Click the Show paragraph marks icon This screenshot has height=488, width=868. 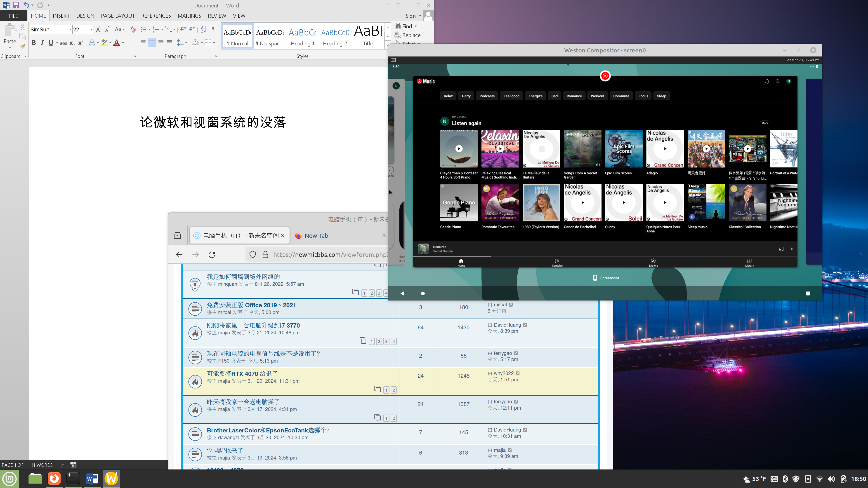point(214,30)
